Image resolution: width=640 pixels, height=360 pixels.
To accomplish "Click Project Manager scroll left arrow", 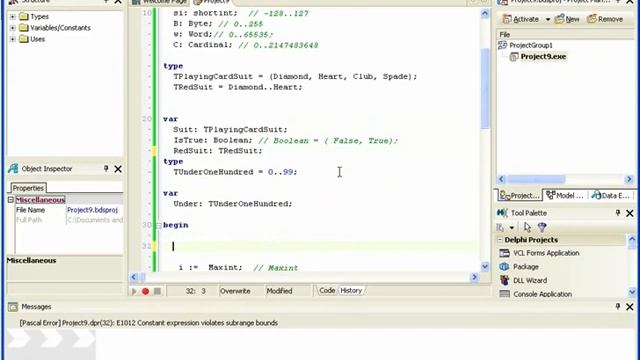I will (502, 179).
